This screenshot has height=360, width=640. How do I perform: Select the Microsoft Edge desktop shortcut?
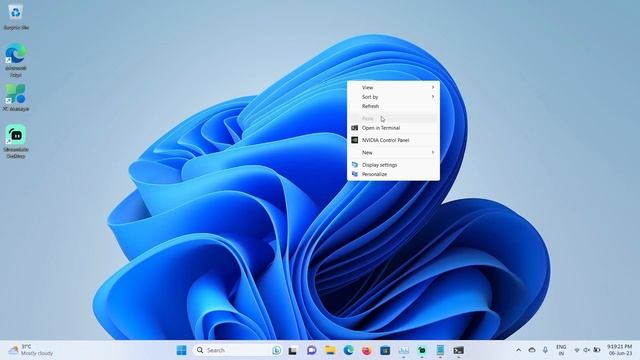(x=16, y=60)
